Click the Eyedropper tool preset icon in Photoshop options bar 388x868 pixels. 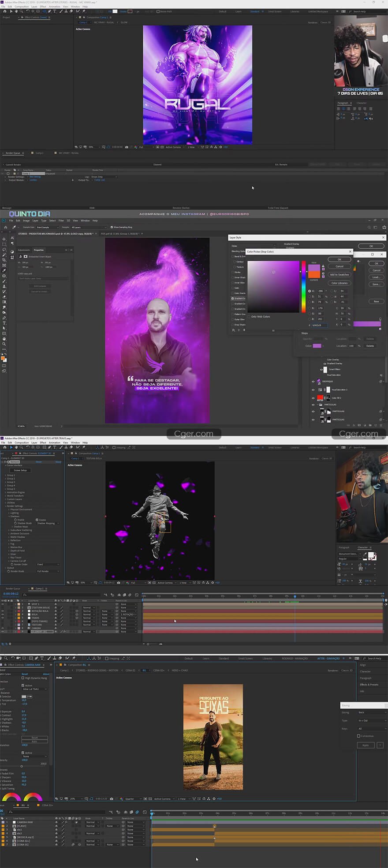coord(14,227)
